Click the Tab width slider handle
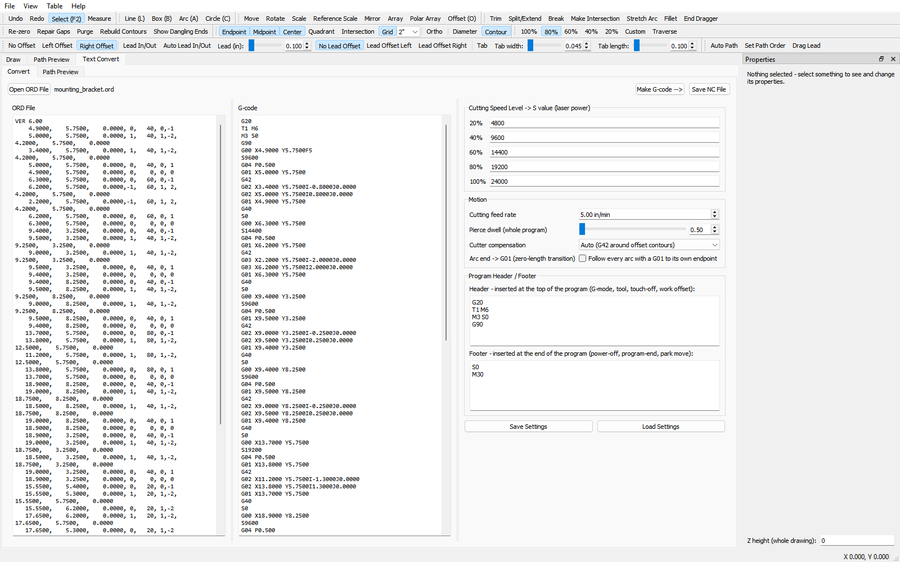The image size is (900, 562). pyautogui.click(x=530, y=45)
